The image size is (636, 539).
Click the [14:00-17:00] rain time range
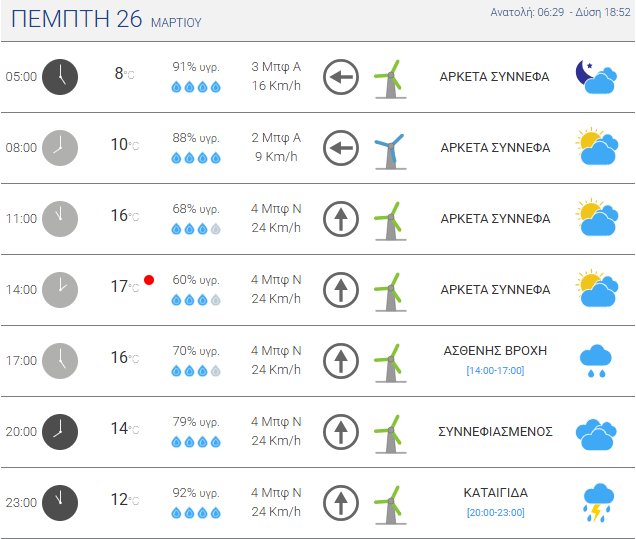(495, 371)
